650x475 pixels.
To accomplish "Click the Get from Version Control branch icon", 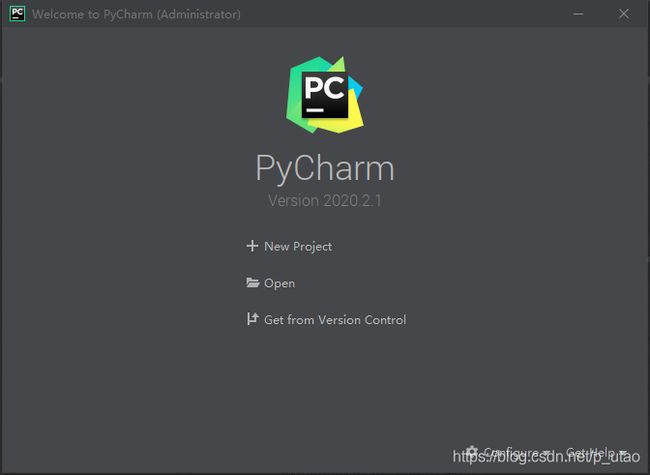I will pos(252,319).
